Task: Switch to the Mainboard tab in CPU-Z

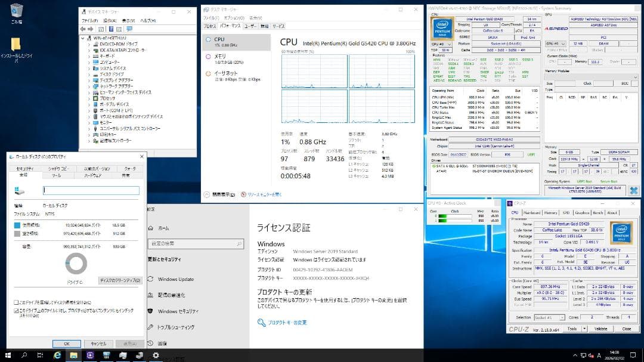Action: (532, 213)
